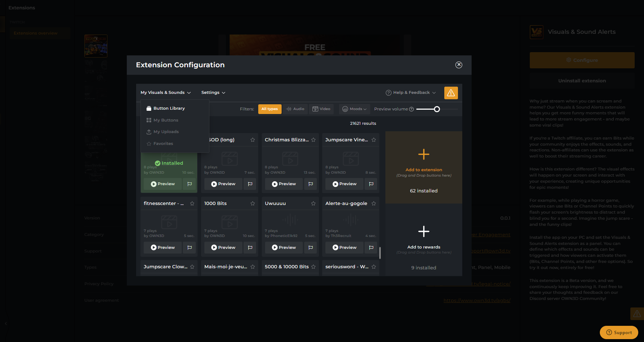Click the 62 installed count text
The image size is (644, 342).
(x=424, y=191)
